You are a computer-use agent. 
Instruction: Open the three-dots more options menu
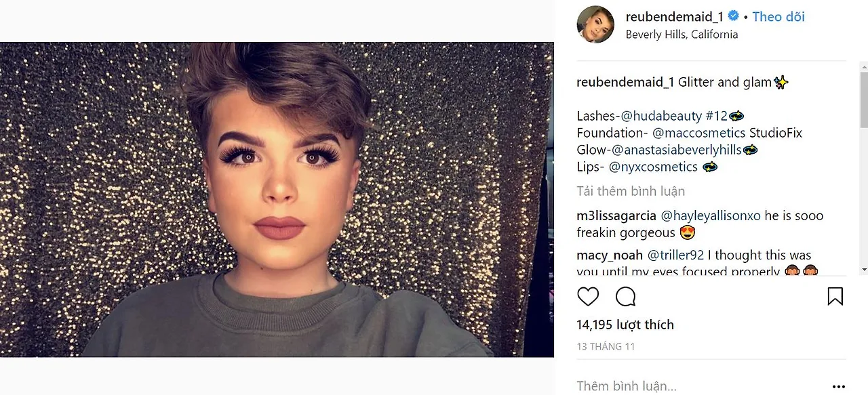coord(839,386)
